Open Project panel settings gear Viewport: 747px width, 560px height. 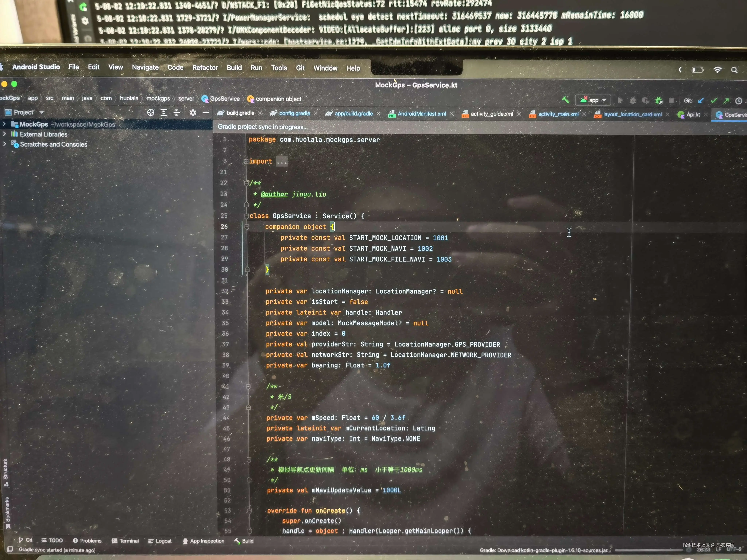(x=192, y=113)
